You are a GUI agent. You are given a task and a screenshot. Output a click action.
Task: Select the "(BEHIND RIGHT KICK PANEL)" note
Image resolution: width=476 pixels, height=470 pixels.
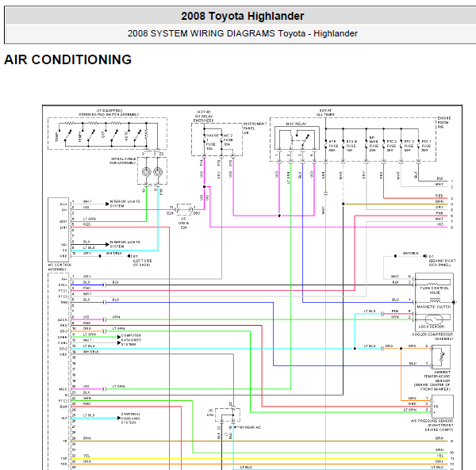(443, 262)
